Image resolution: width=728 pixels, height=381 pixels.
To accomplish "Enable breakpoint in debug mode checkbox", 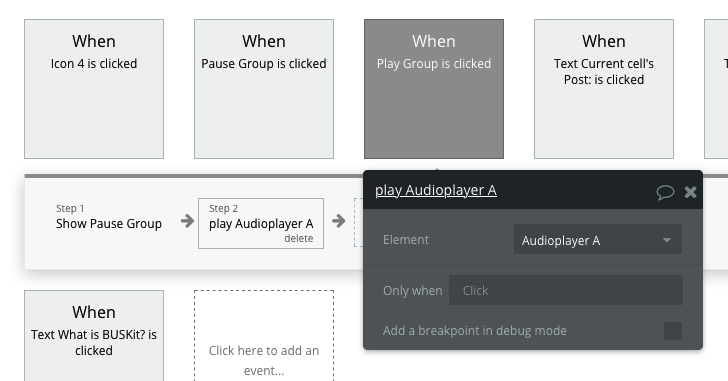I will (673, 331).
